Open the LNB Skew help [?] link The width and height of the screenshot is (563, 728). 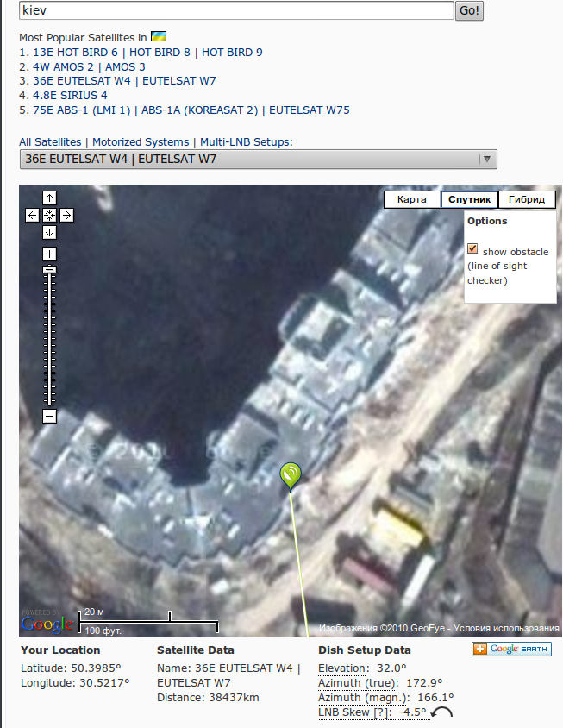(x=383, y=712)
